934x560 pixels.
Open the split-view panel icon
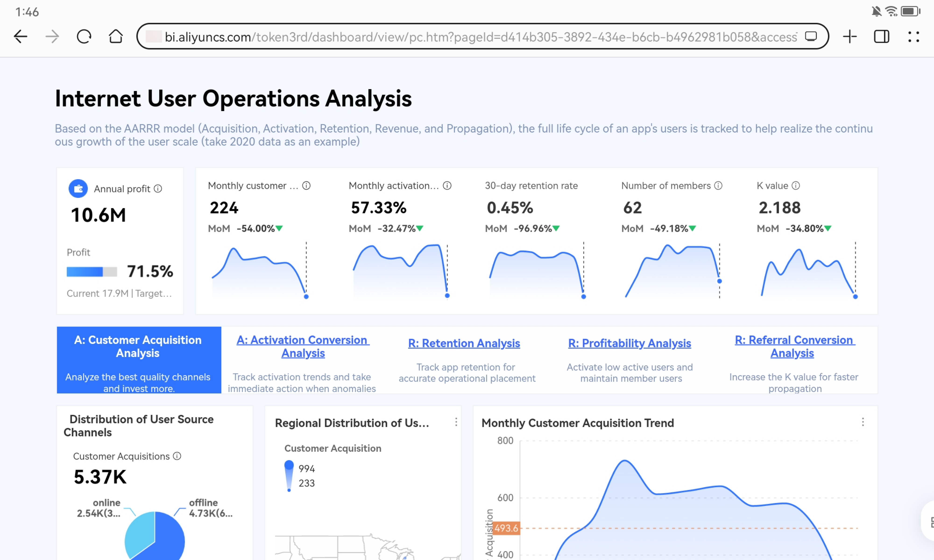click(881, 37)
